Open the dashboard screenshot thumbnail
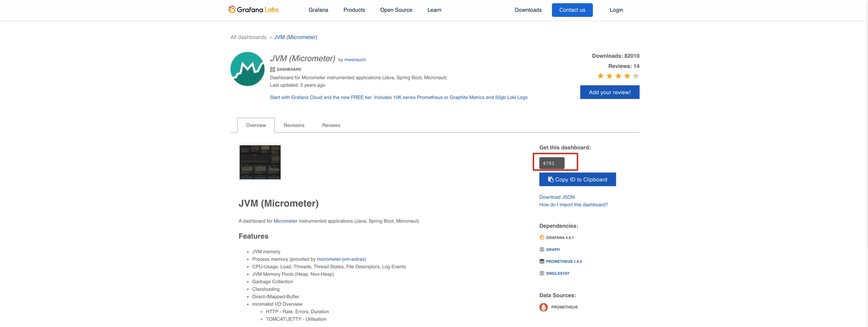 [x=260, y=162]
